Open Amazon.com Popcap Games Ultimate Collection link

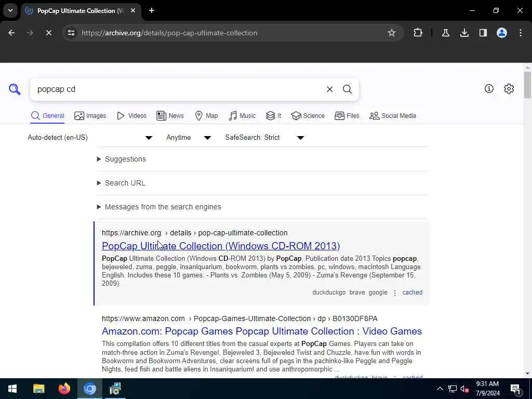tap(262, 331)
